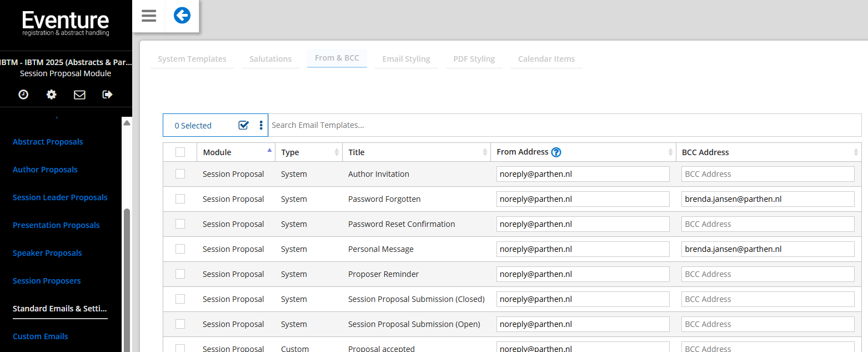The width and height of the screenshot is (868, 352).
Task: Open the PDF Styling tab
Action: (474, 58)
